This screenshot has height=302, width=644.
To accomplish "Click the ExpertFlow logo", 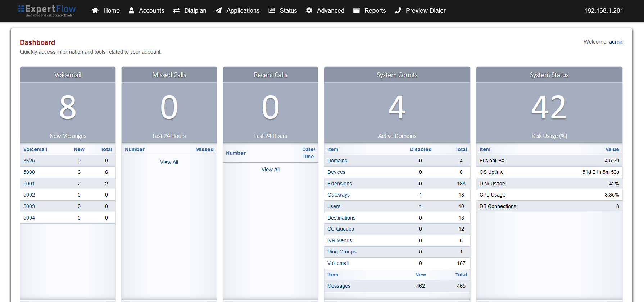I will pos(47,10).
